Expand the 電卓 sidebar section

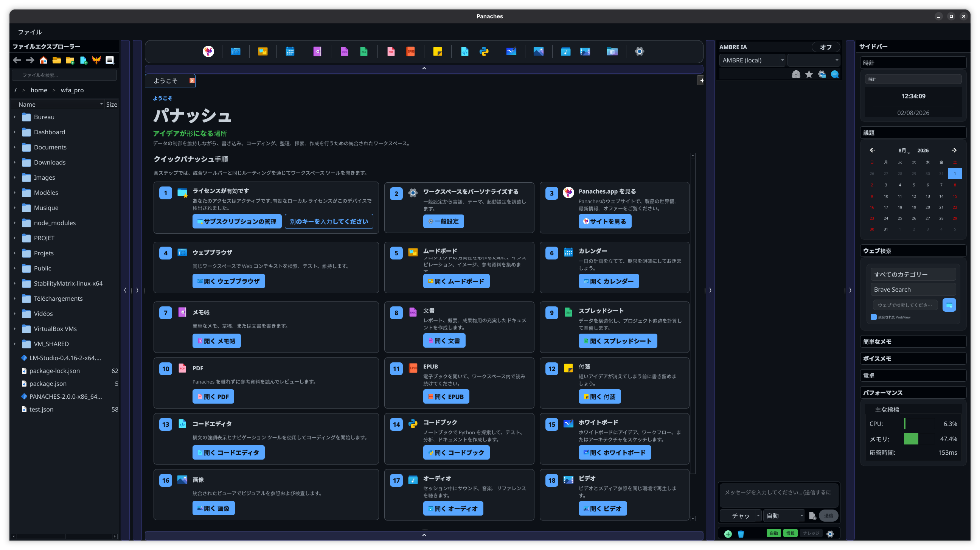[x=913, y=375]
